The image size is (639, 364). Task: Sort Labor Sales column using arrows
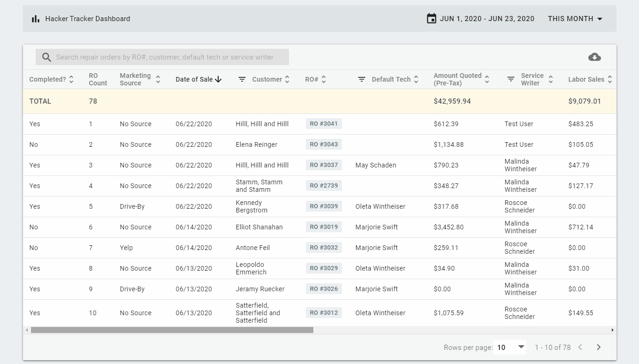point(610,79)
